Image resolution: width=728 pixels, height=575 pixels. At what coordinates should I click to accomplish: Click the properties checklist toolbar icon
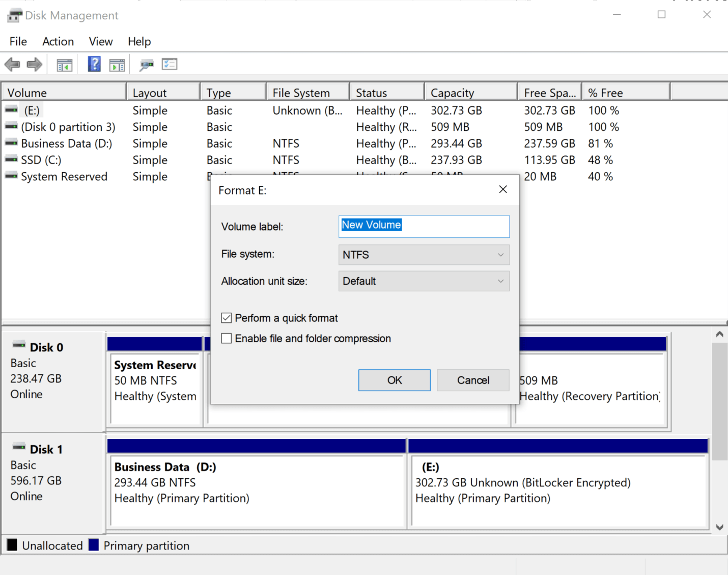[170, 64]
